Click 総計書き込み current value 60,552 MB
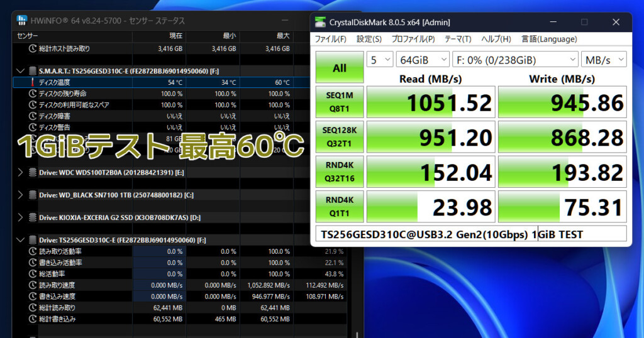This screenshot has width=644, height=338. point(167,319)
